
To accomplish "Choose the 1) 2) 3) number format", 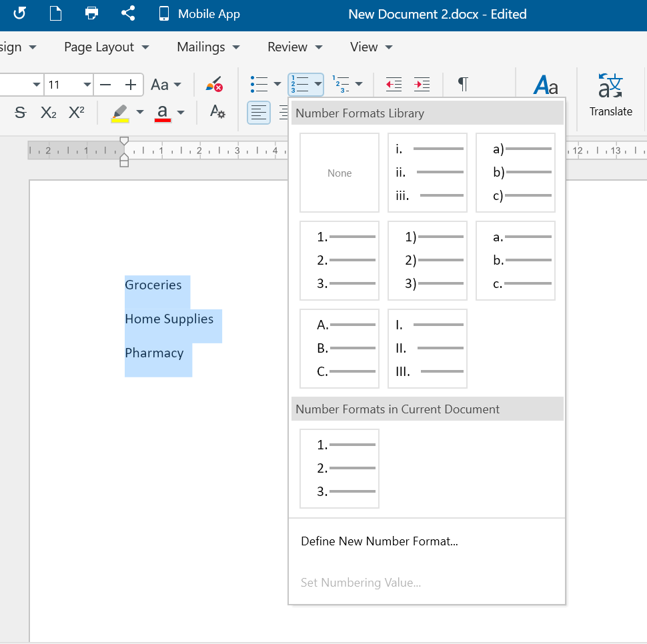I will [428, 261].
